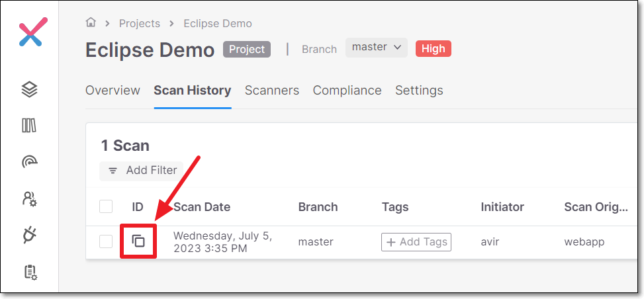Image resolution: width=644 pixels, height=299 pixels.
Task: Open the radar scan sidebar icon
Action: (30, 162)
